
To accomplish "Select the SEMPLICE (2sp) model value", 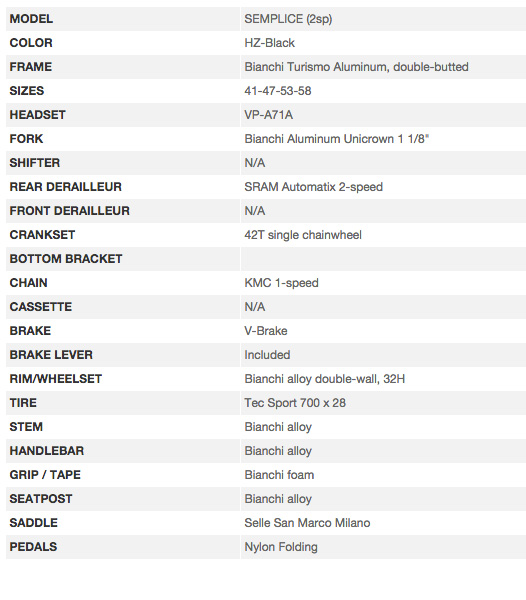I will coord(288,19).
